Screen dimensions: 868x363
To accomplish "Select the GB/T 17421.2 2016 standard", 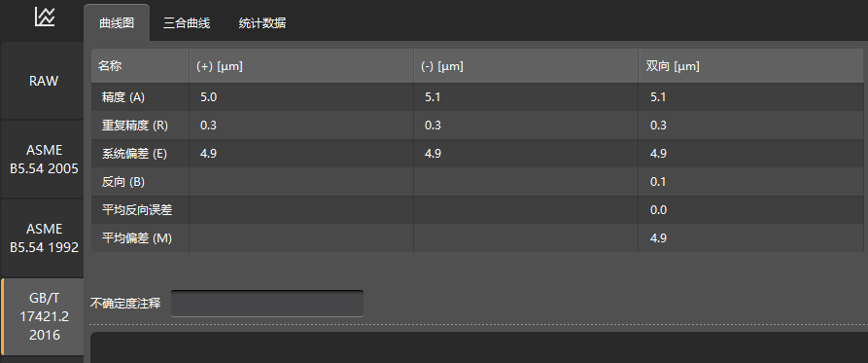I will pos(43,317).
